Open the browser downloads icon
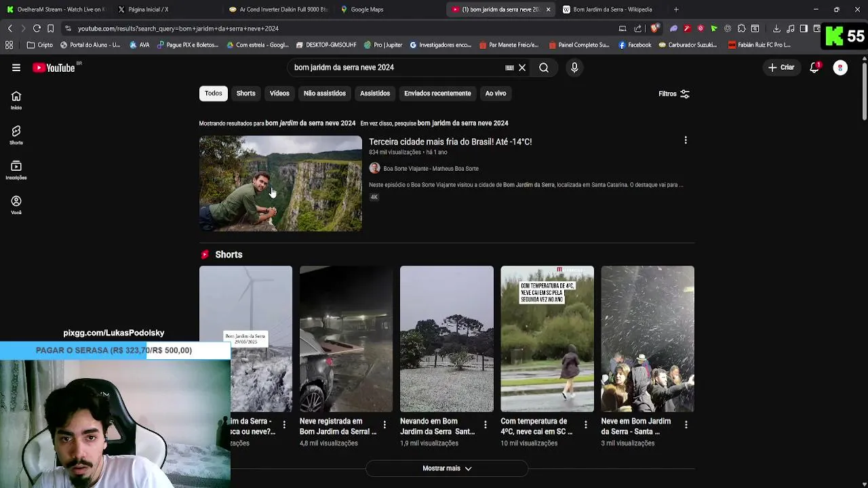The width and height of the screenshot is (868, 488). [776, 28]
